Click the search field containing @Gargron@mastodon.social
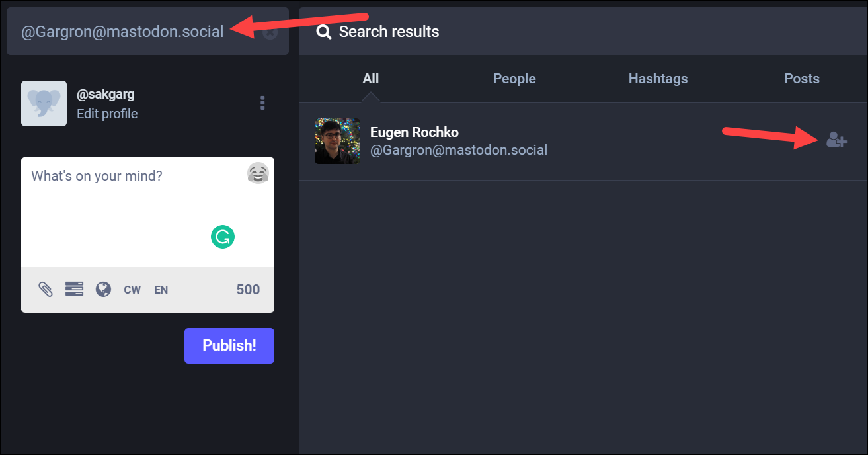868x455 pixels. [x=147, y=31]
